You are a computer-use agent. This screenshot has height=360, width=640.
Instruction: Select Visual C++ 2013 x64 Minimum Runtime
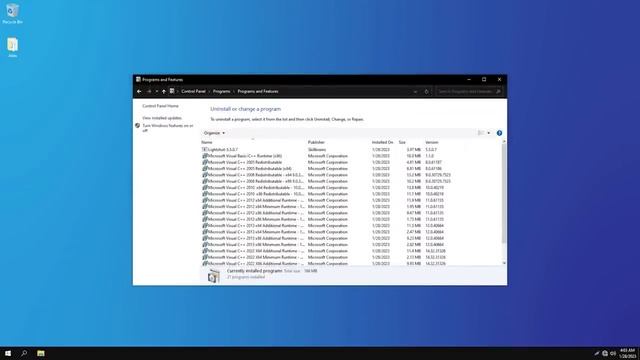256,232
